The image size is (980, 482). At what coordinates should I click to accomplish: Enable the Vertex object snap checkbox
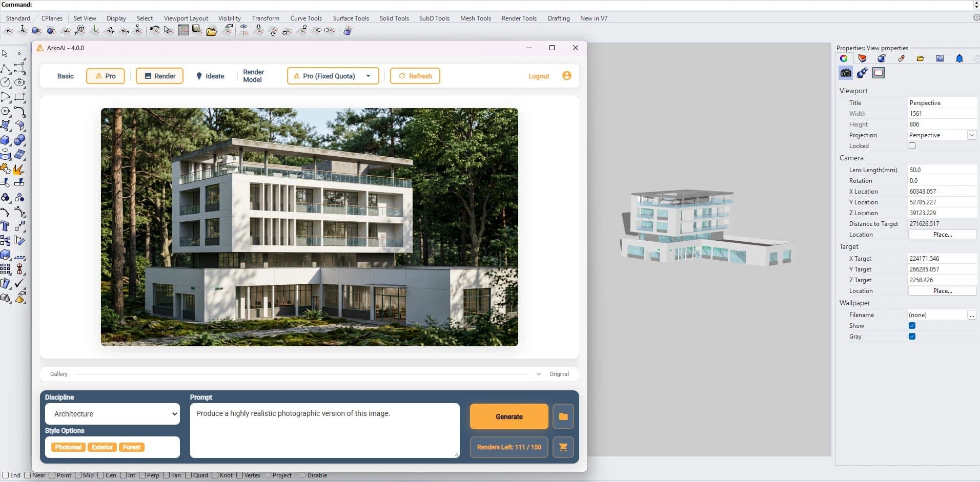239,475
